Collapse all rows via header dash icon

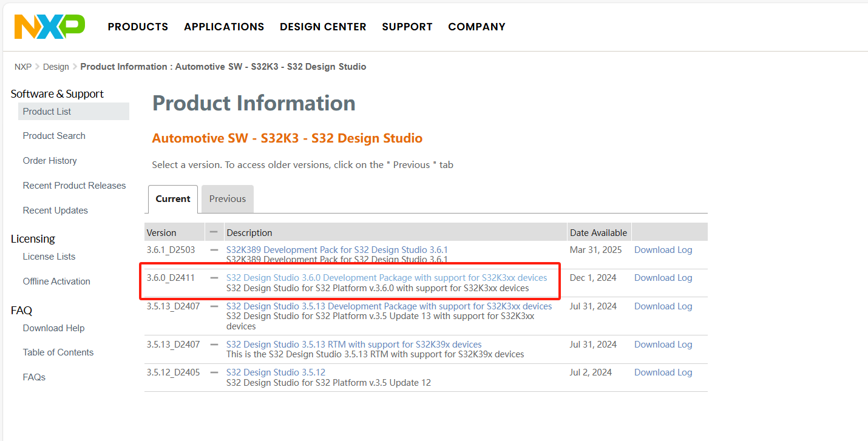(214, 232)
